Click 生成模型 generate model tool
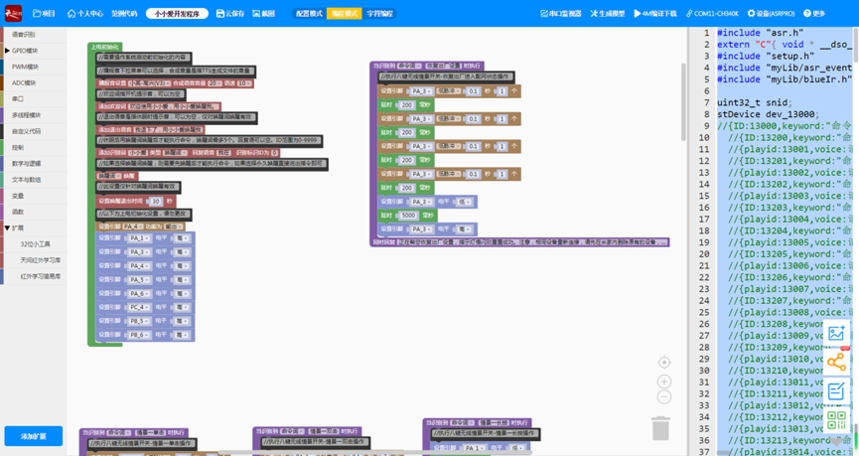 click(608, 13)
